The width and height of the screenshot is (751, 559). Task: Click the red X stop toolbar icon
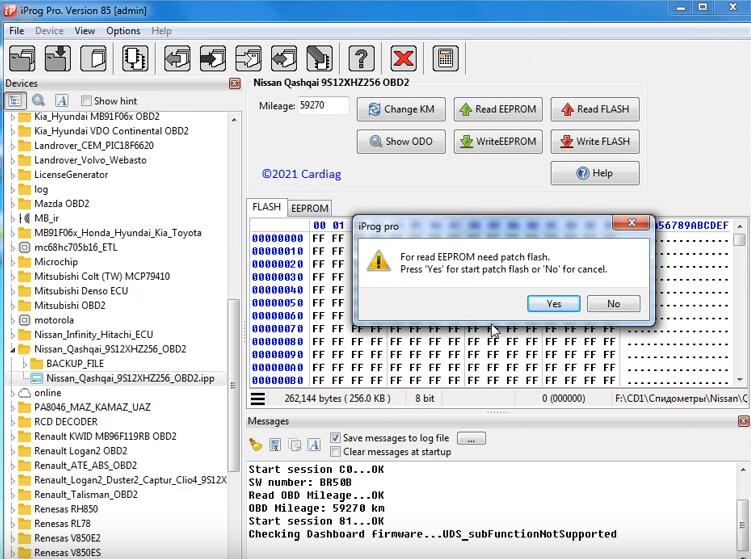tap(403, 58)
